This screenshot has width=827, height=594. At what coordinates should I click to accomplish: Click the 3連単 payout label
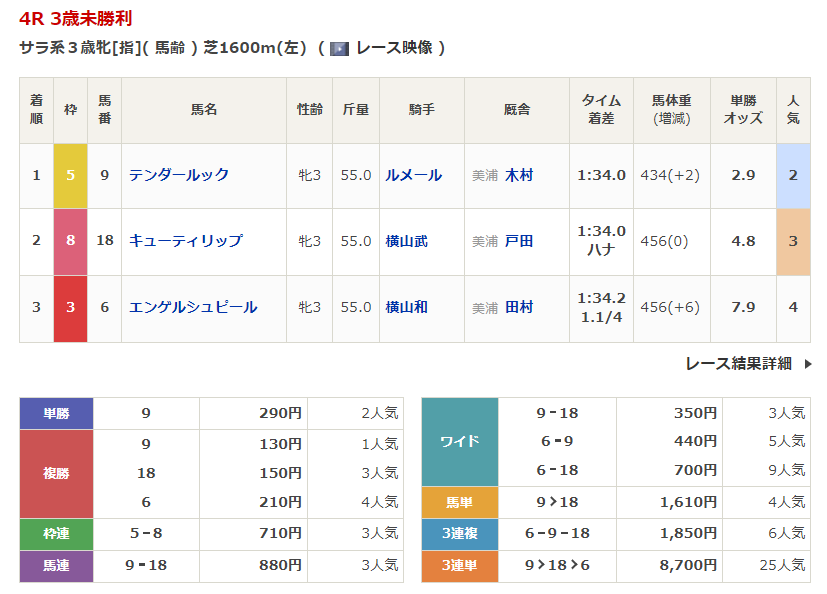[459, 565]
